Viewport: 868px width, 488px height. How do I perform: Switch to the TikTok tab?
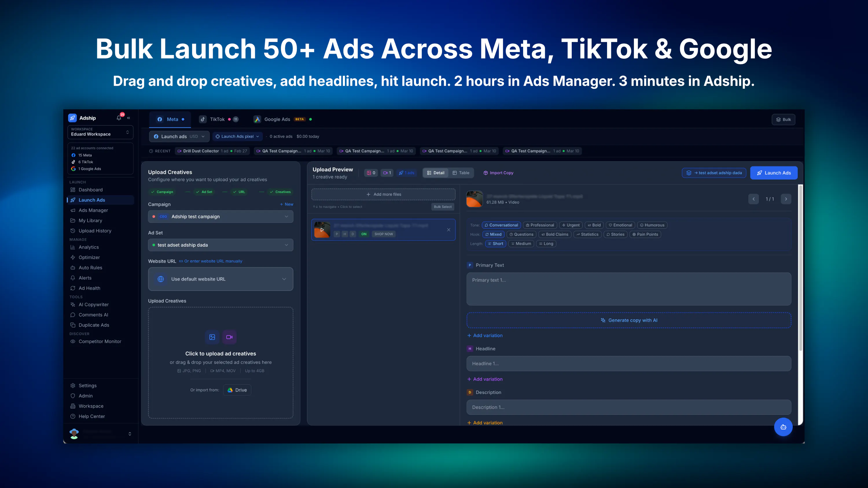[x=219, y=119]
